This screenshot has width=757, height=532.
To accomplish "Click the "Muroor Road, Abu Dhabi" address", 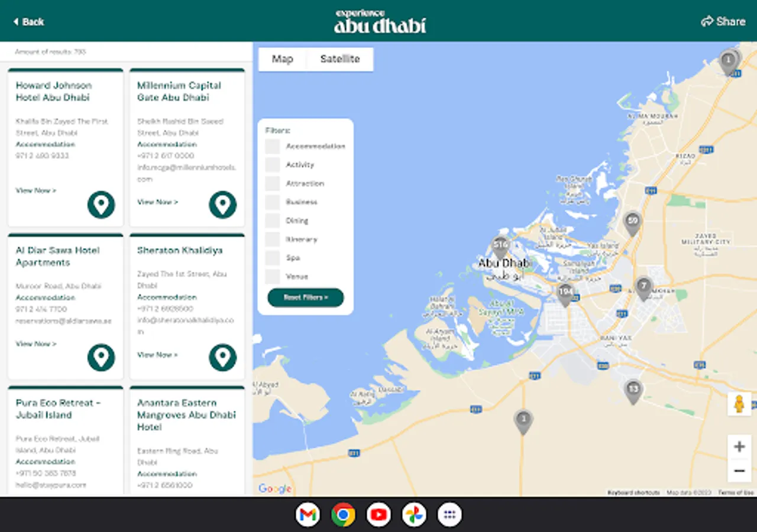I will [59, 286].
